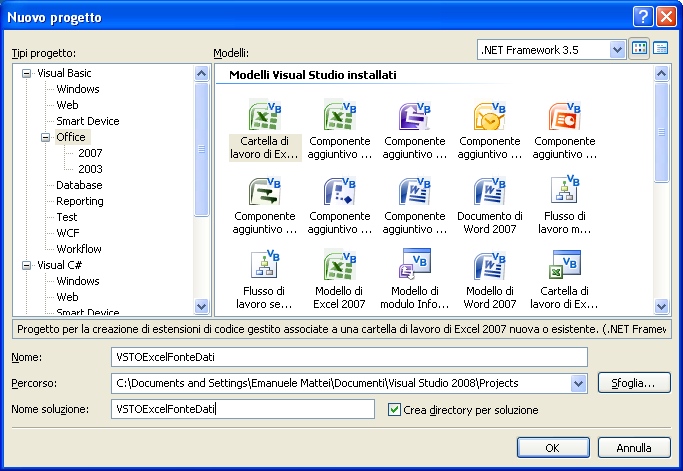683x471 pixels.
Task: Click the Sfoglia... browse button
Action: (x=634, y=383)
